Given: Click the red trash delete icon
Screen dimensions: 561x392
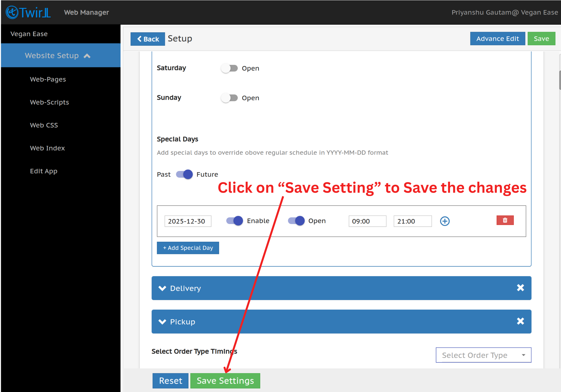Looking at the screenshot, I should coord(505,220).
